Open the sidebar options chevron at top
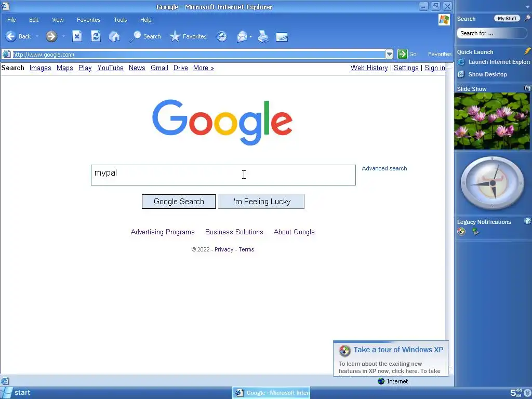Viewport: 532px width, 399px height. point(527,7)
